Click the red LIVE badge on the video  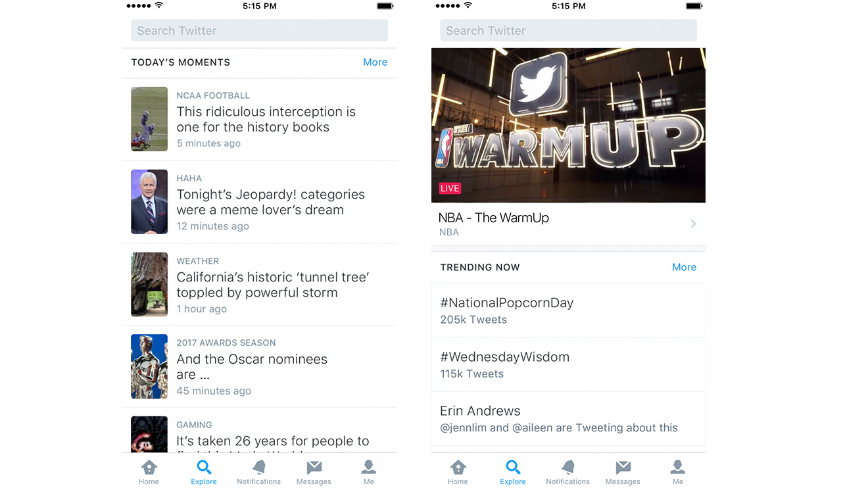(450, 189)
